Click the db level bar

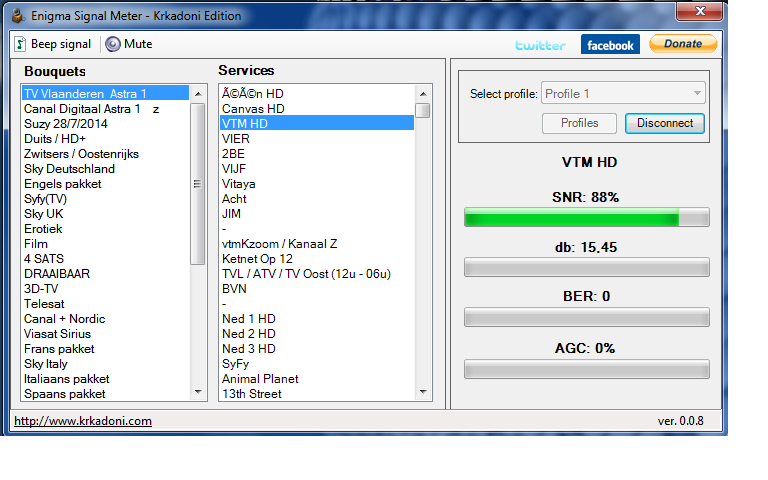click(586, 267)
